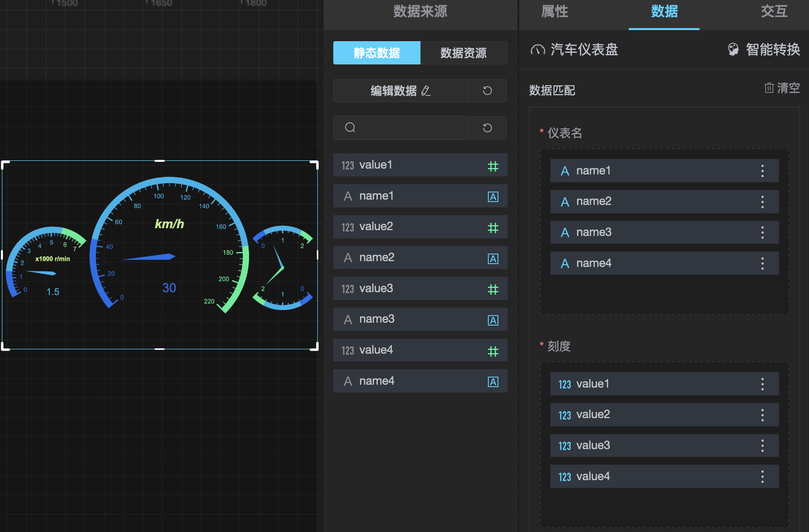Viewport: 809px width, 532px height.
Task: Open more options for name1 in 仪表名
Action: tap(762, 171)
